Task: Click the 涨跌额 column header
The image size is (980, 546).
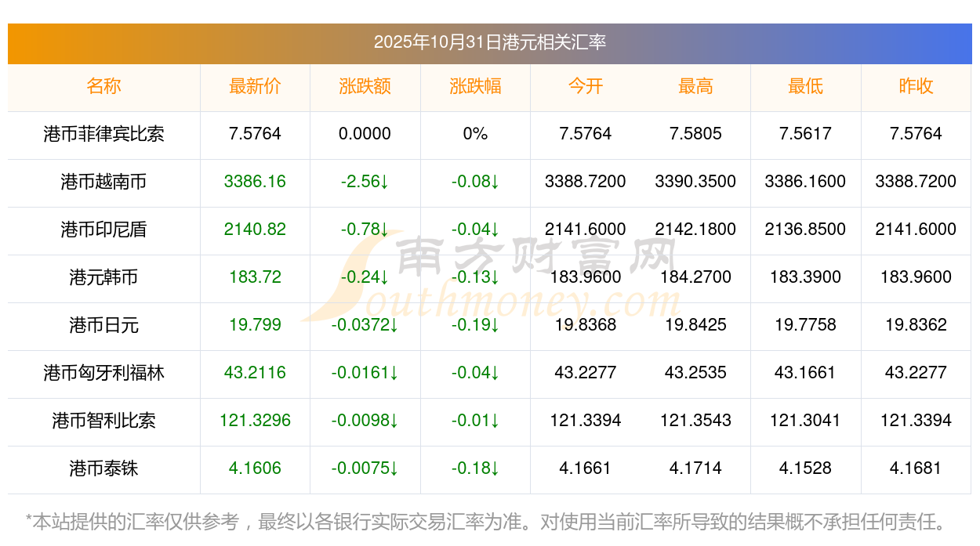Action: pyautogui.click(x=365, y=86)
